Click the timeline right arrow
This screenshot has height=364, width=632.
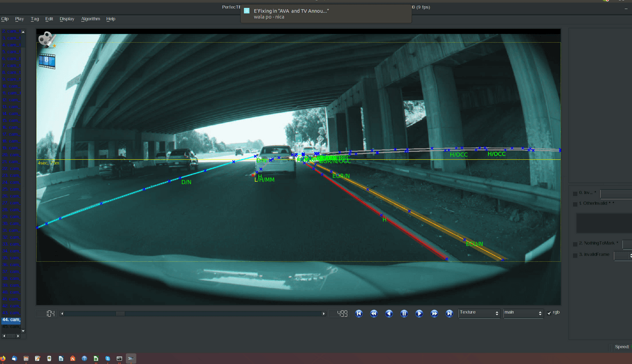324,313
